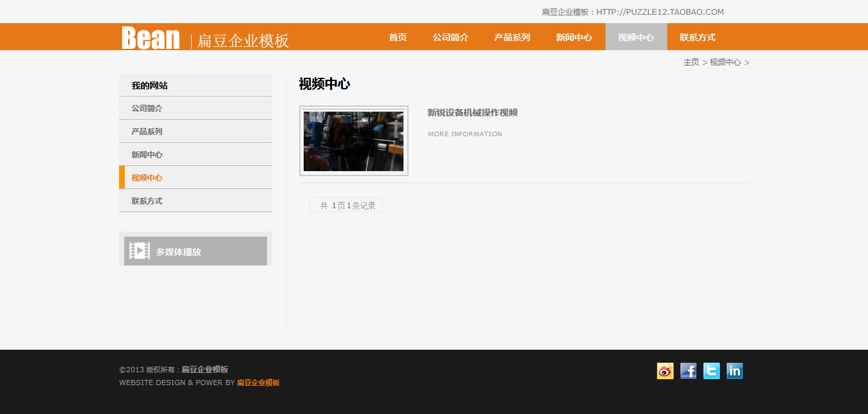Open 公司简介 in the top navigation bar
Image resolution: width=868 pixels, height=414 pixels.
[450, 37]
